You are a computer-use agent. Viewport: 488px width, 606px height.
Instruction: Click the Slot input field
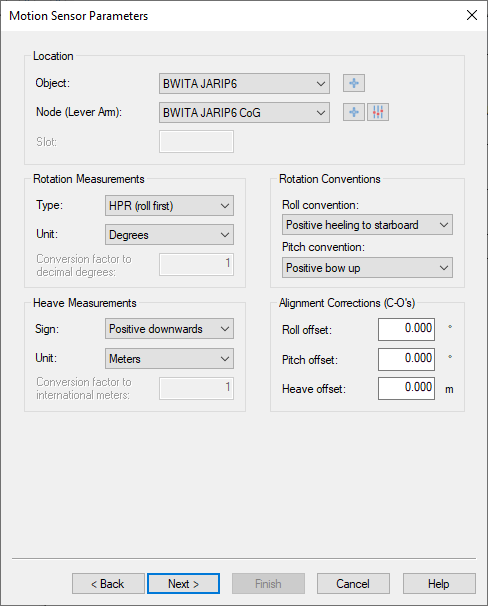click(x=196, y=141)
